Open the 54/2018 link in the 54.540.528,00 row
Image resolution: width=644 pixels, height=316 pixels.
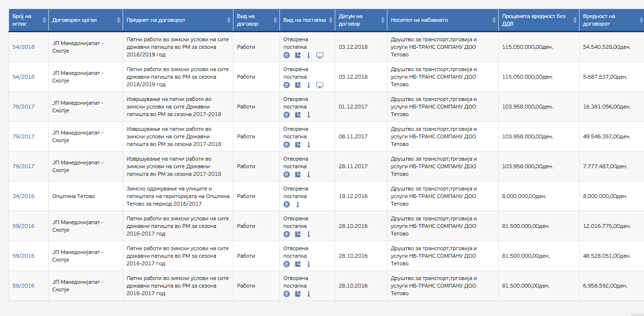tap(23, 47)
